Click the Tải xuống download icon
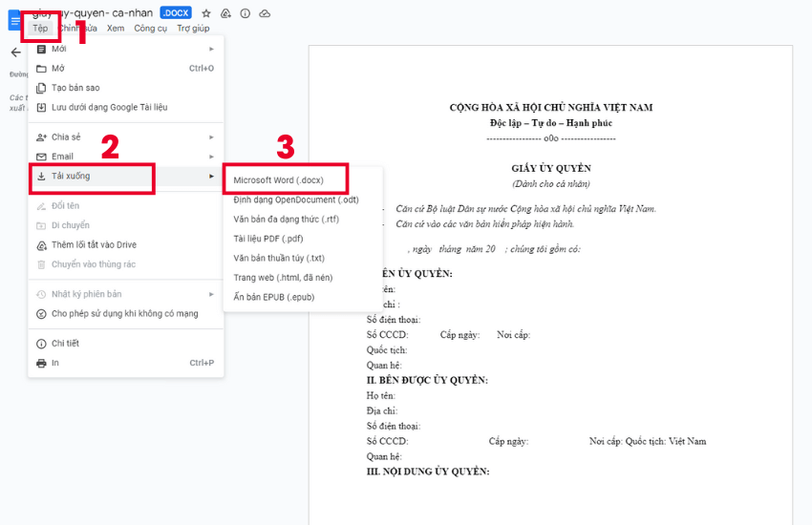This screenshot has width=812, height=525. (x=41, y=177)
